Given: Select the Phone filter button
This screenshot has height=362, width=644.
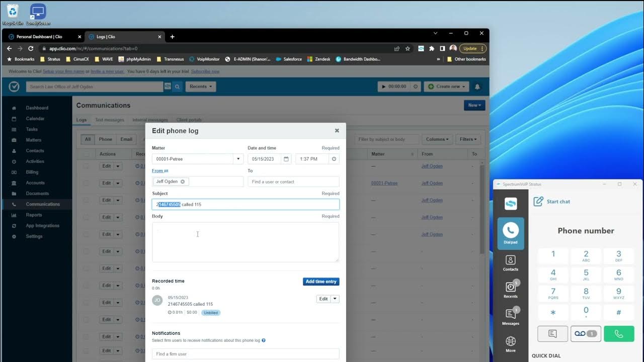Looking at the screenshot, I should (106, 139).
